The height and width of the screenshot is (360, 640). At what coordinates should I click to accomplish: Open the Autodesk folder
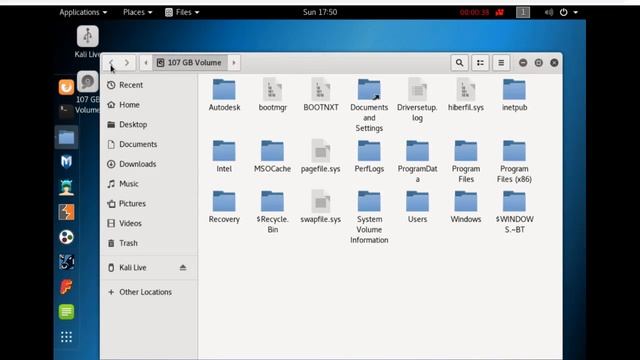(224, 95)
